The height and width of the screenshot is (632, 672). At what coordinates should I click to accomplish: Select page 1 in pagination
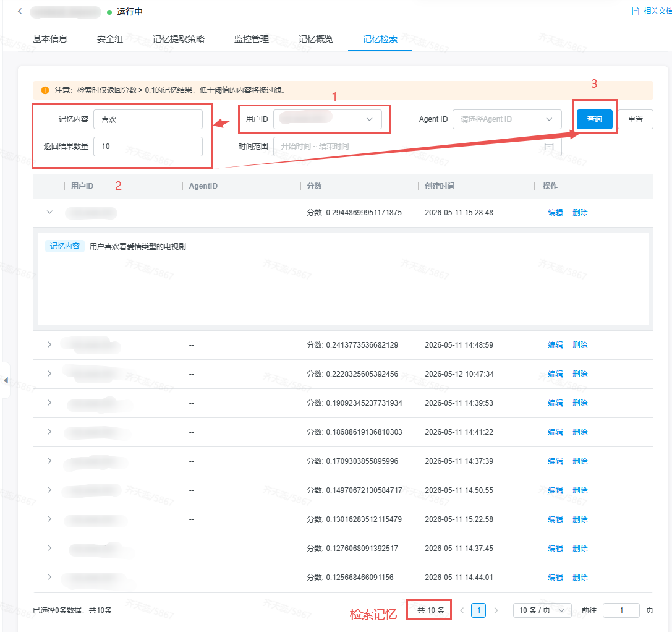478,610
